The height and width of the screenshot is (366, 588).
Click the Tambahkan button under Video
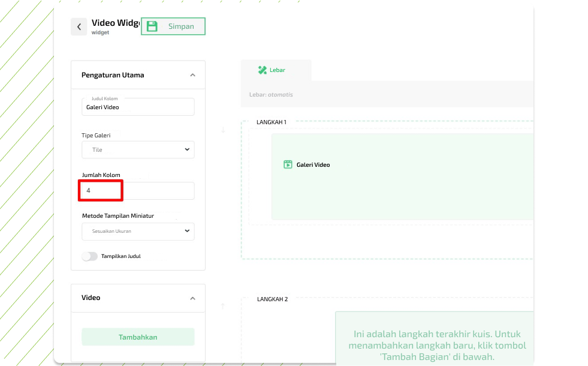coord(138,337)
